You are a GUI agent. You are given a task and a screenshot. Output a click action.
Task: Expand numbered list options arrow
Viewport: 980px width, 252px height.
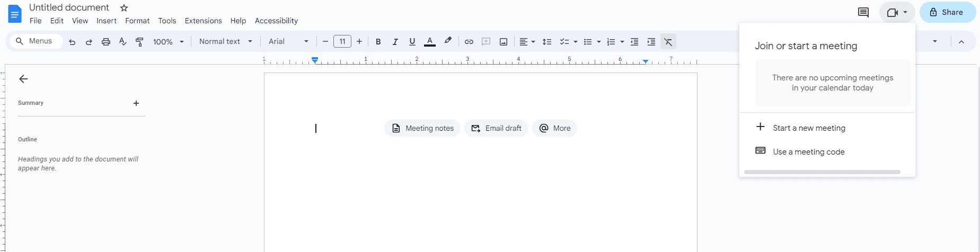click(x=622, y=42)
